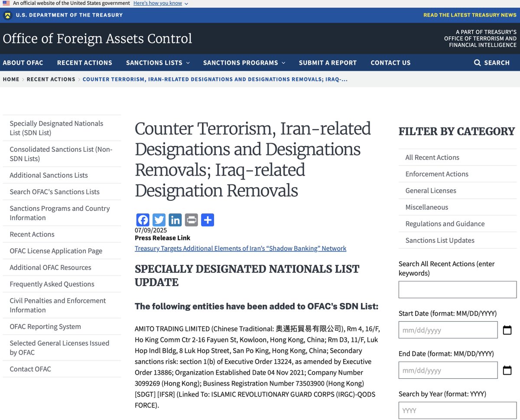Open Recent Actions in navigation bar
520x420 pixels.
tap(84, 63)
